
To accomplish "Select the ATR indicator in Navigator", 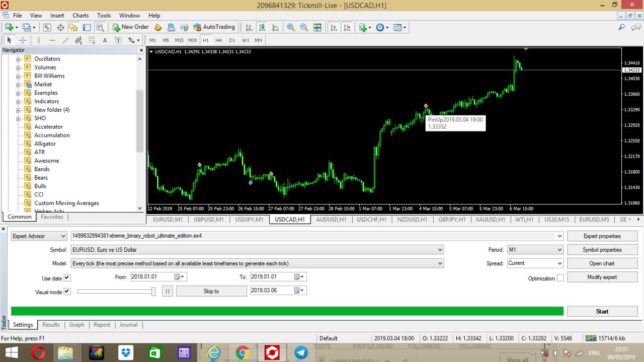I will coord(39,152).
